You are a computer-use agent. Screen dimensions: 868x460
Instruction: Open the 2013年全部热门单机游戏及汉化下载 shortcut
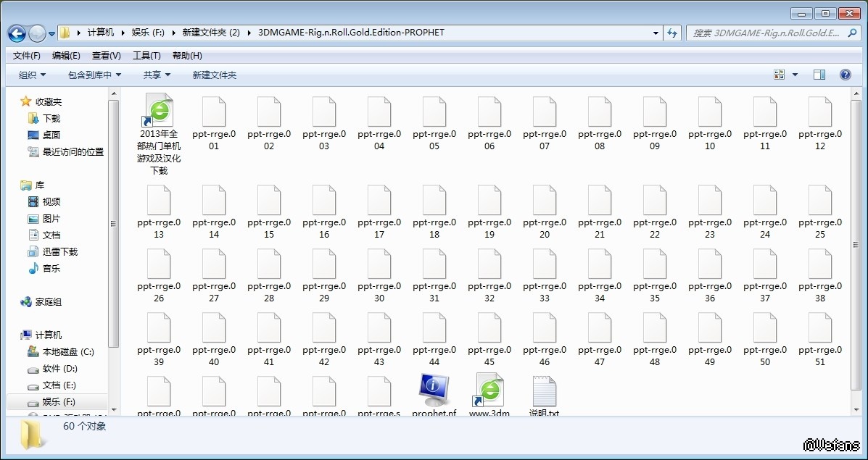[x=159, y=111]
